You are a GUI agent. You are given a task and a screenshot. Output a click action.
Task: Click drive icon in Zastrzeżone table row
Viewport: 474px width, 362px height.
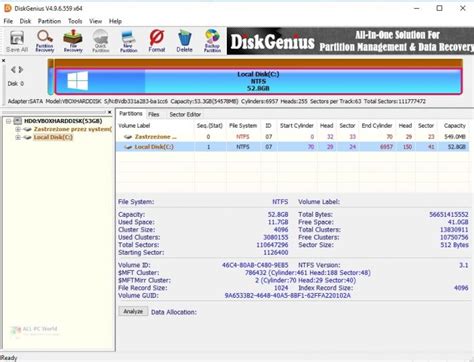[x=128, y=137]
